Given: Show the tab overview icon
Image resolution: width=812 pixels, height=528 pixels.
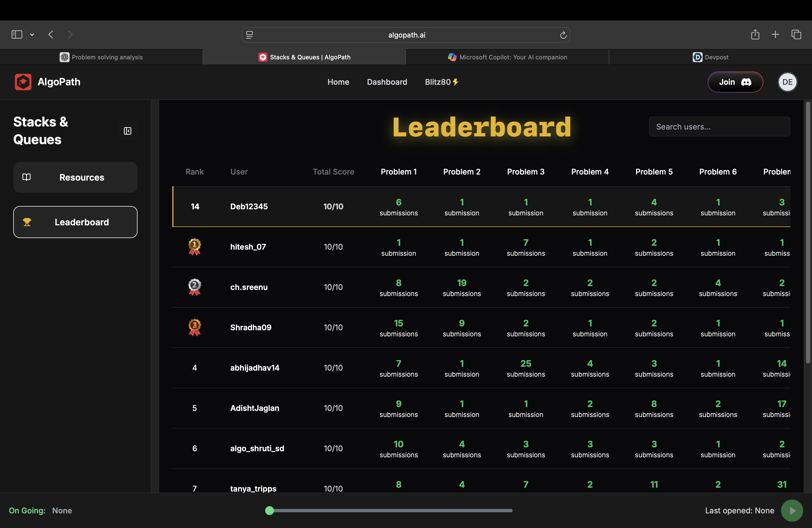Looking at the screenshot, I should (x=796, y=35).
